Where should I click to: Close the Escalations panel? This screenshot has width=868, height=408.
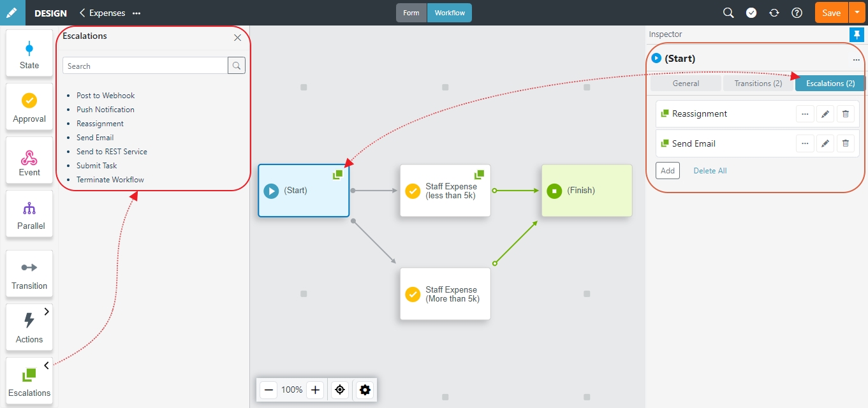click(x=237, y=38)
